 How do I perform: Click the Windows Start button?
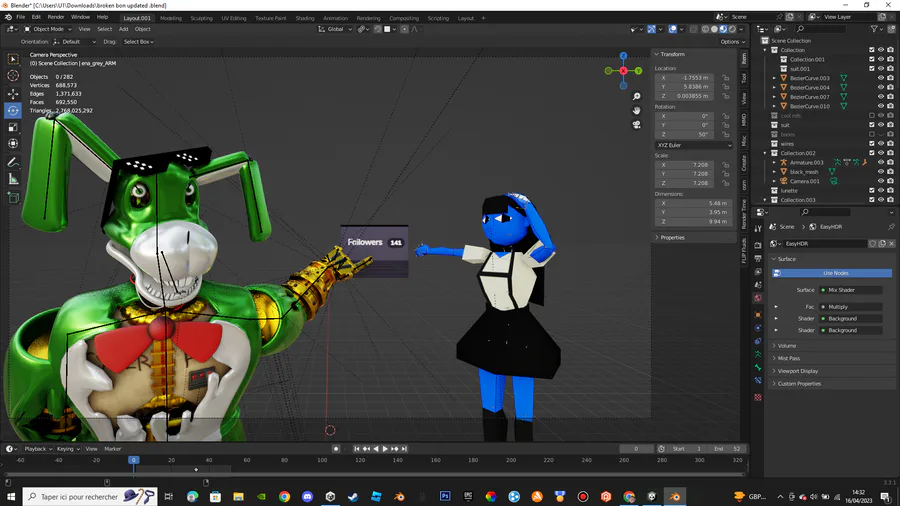point(11,496)
